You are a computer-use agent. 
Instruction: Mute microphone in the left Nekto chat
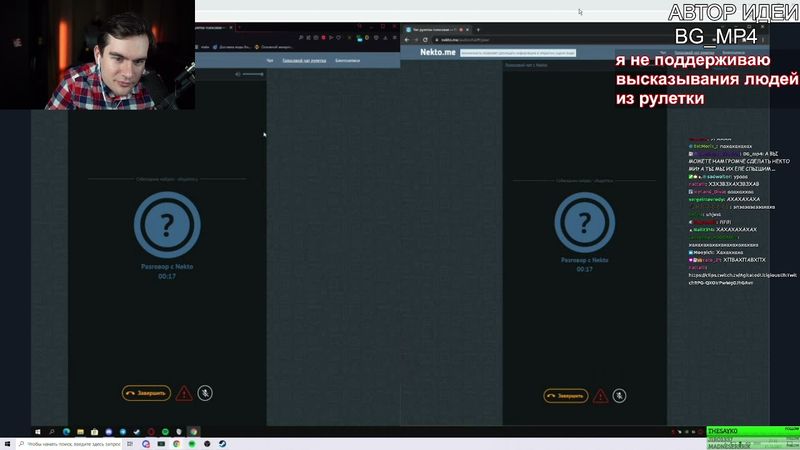205,394
